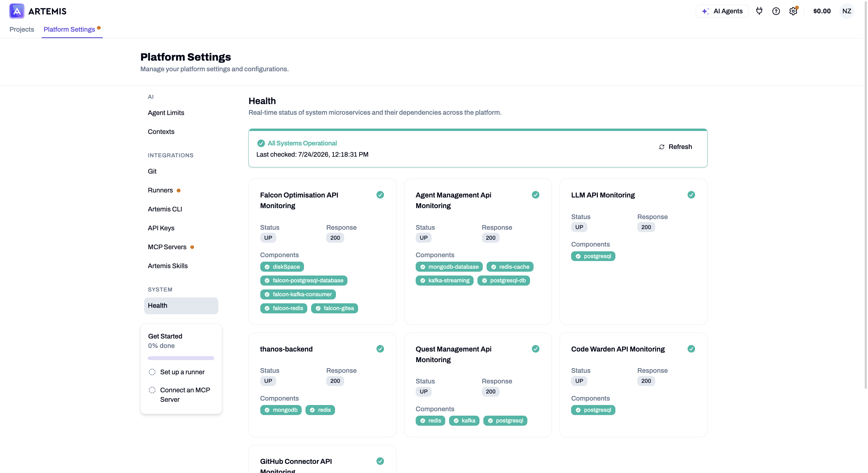Switch to the Projects tab

(22, 29)
